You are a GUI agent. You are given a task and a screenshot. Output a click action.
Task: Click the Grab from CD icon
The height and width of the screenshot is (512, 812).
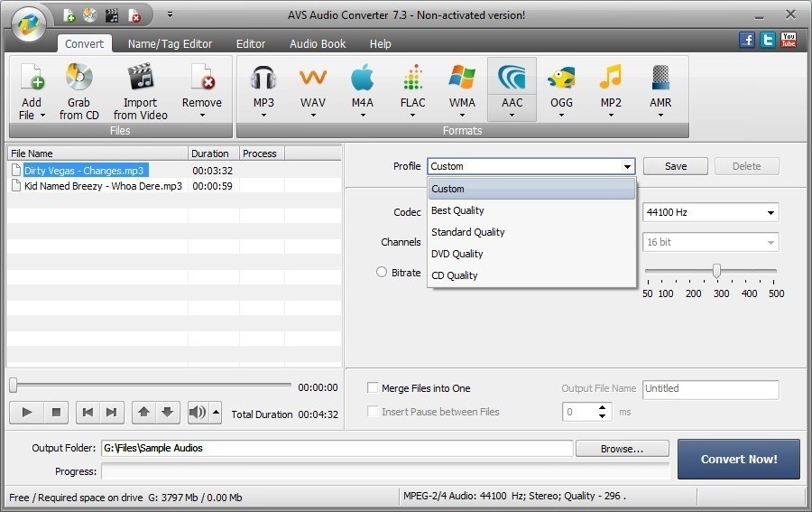pyautogui.click(x=78, y=78)
